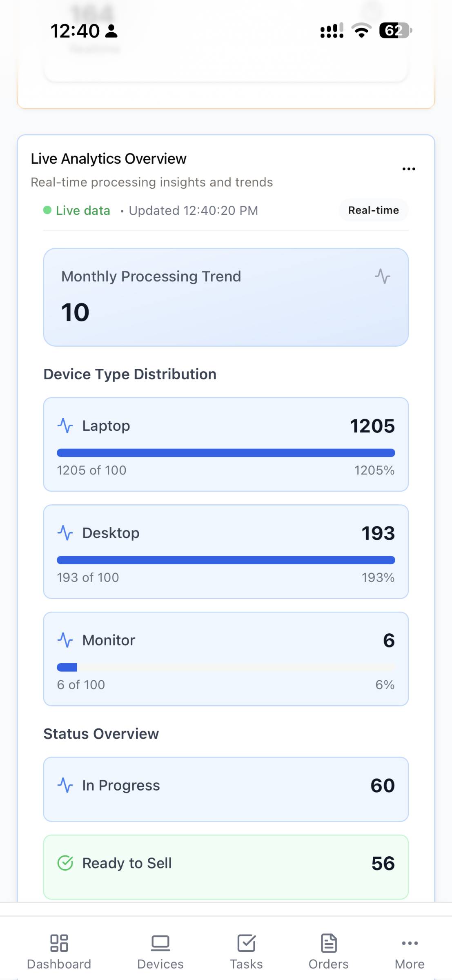Switch to the Devices tab
This screenshot has height=980, width=452.
click(160, 951)
